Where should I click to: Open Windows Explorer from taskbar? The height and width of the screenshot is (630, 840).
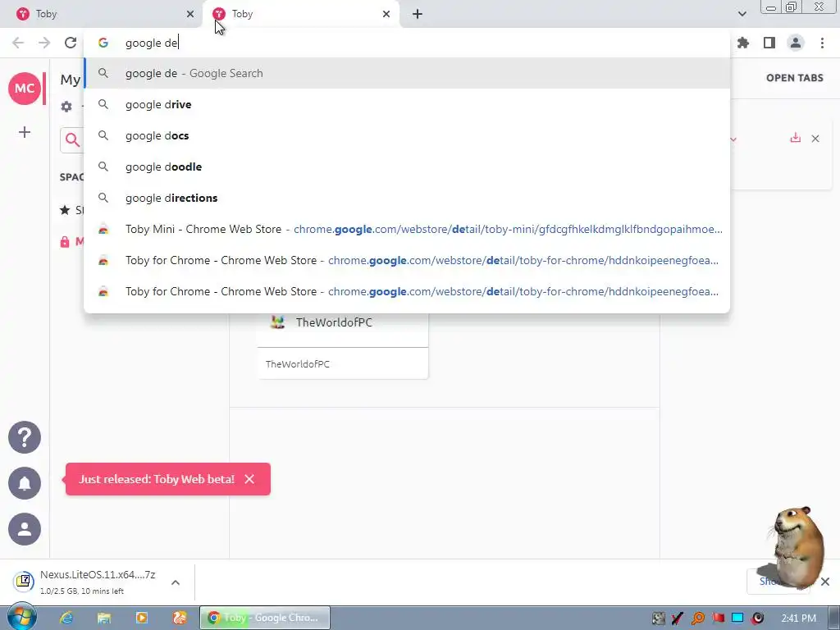point(104,618)
